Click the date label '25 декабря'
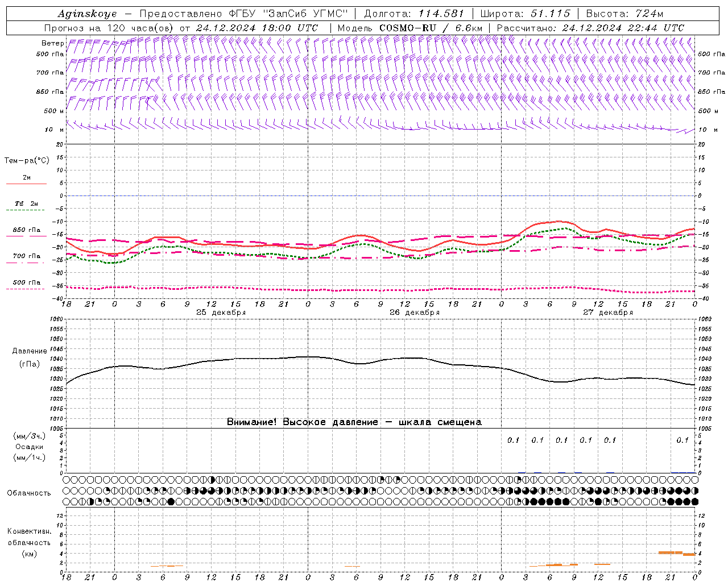The height and width of the screenshot is (582, 728). point(221,313)
